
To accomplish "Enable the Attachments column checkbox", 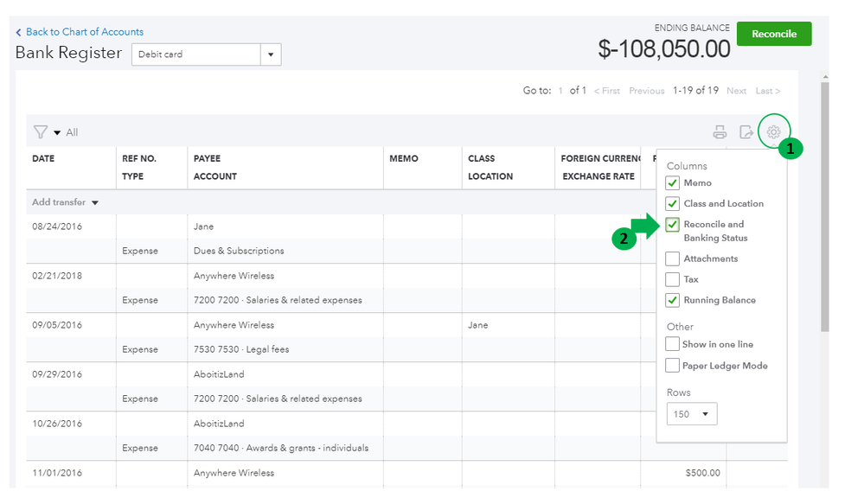I will 673,258.
